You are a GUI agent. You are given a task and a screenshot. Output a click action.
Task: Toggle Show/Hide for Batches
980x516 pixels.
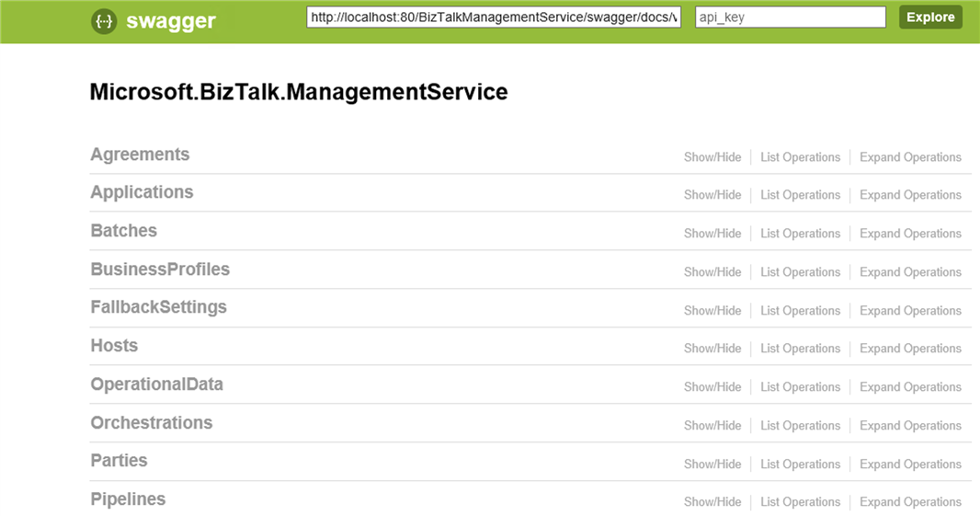point(712,234)
